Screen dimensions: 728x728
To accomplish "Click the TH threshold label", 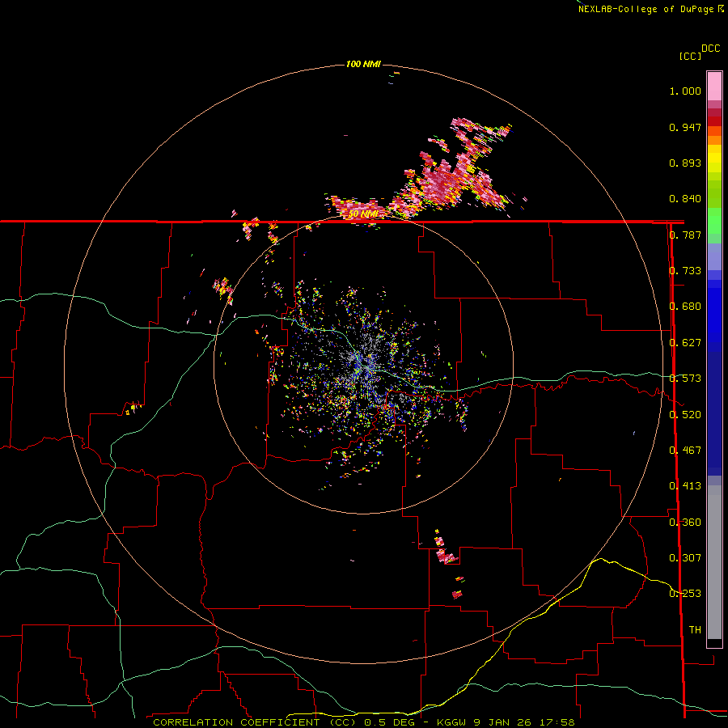I will point(695,630).
